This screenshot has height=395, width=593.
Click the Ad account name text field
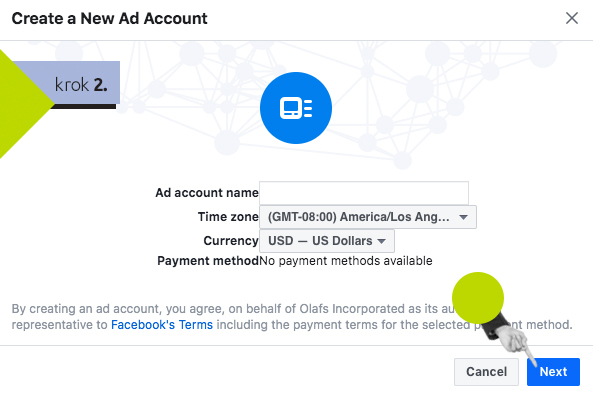pos(364,193)
